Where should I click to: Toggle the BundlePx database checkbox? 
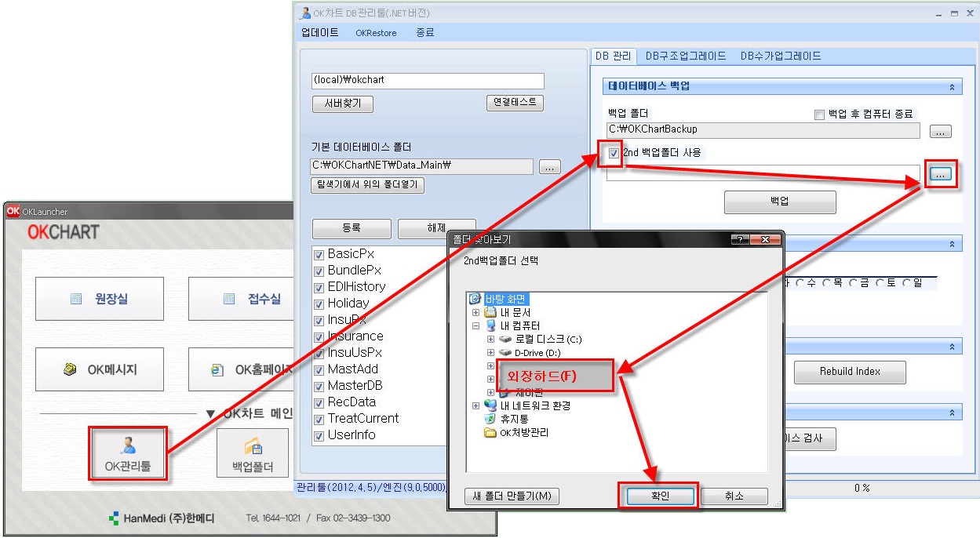(319, 271)
